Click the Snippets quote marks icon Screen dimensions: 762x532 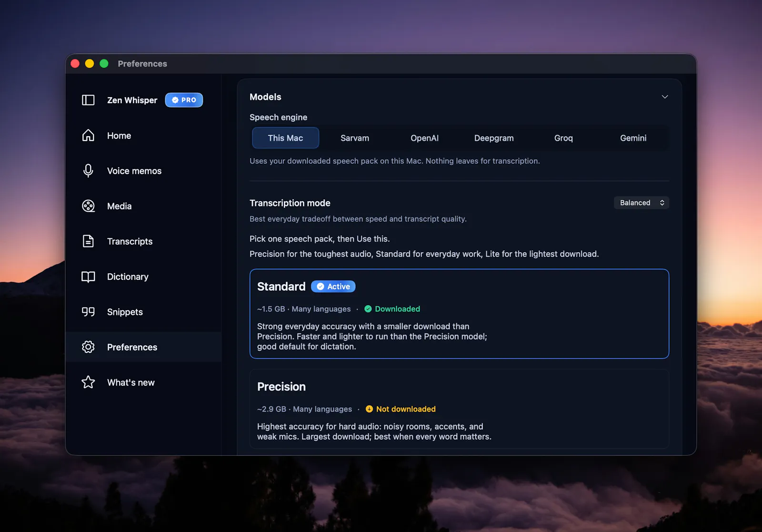(88, 312)
